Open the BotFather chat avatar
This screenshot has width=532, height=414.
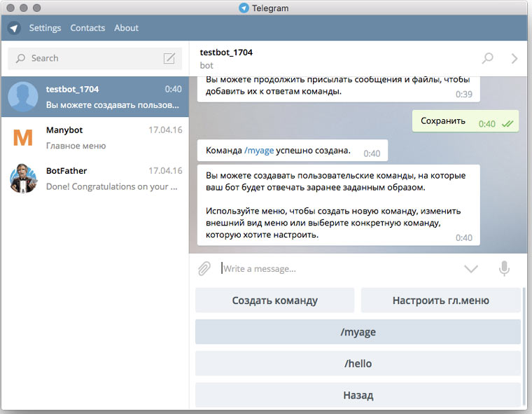pyautogui.click(x=23, y=178)
